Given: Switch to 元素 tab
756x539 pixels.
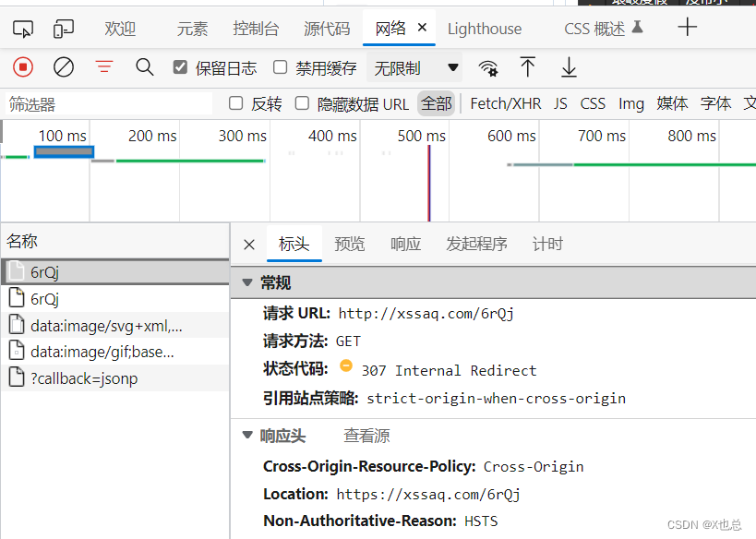Looking at the screenshot, I should point(192,29).
